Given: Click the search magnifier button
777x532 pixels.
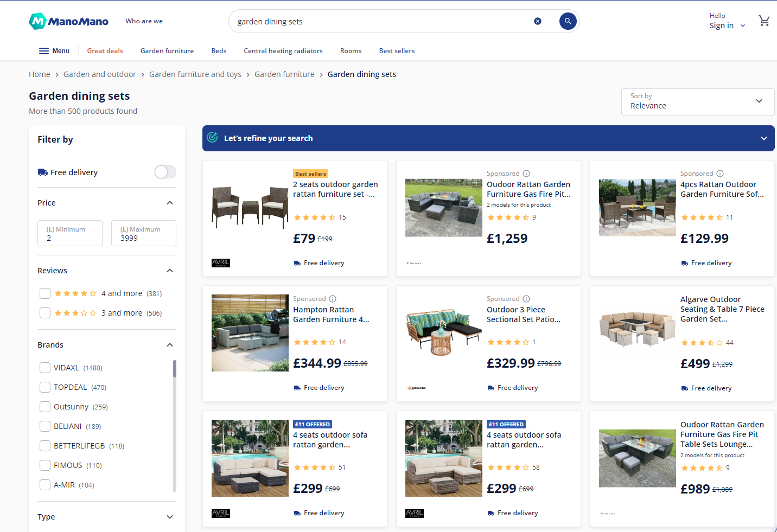Looking at the screenshot, I should point(568,21).
